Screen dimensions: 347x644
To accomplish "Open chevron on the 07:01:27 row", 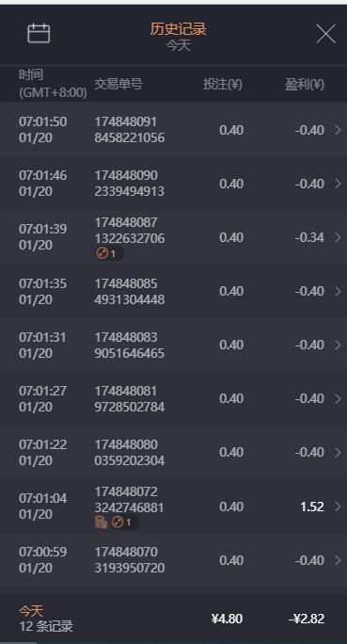I will tap(338, 398).
